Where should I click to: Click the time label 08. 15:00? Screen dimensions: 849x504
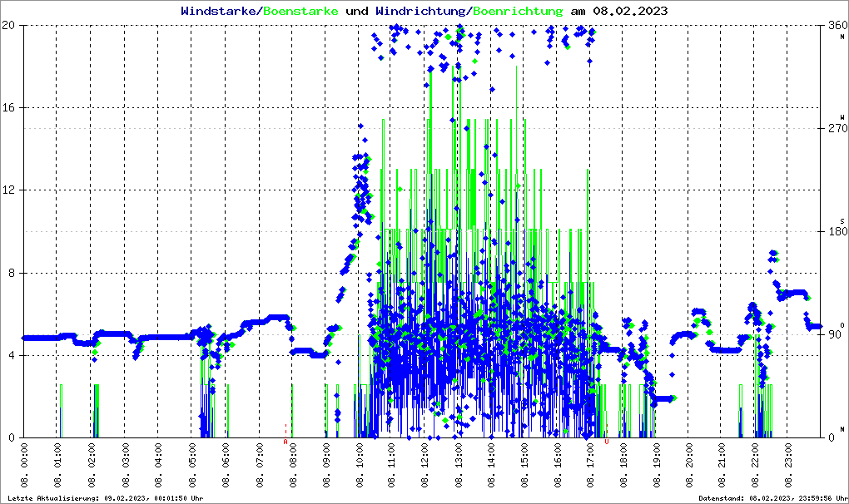pos(524,466)
